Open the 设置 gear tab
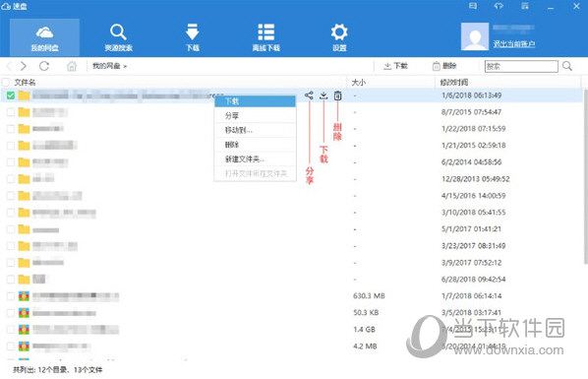This screenshot has height=379, width=588. click(339, 37)
